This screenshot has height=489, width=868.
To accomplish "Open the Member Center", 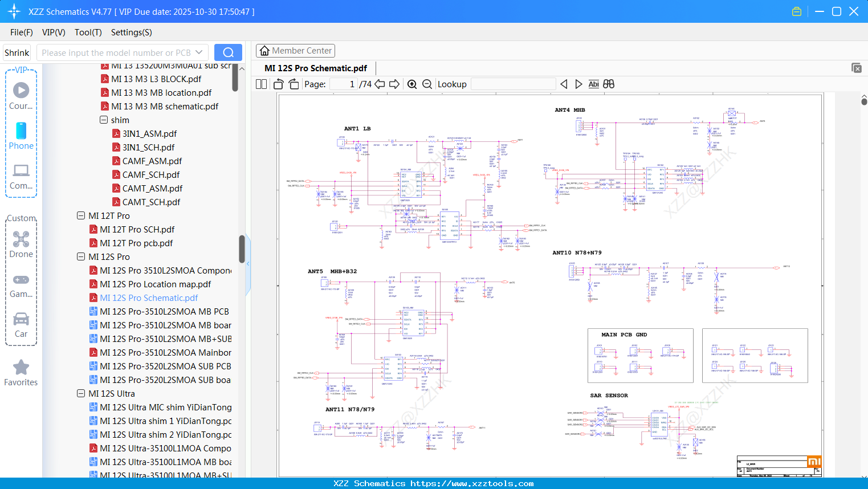I will (x=295, y=50).
